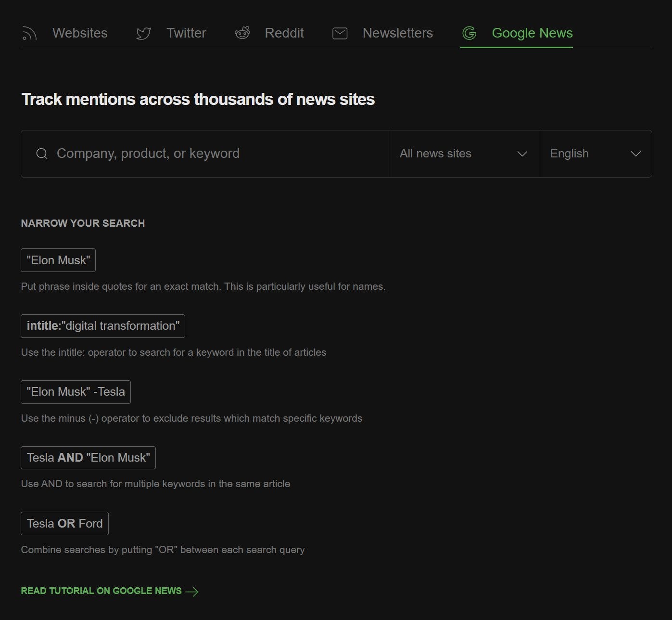672x620 pixels.
Task: Click the Narrow Your Search heading
Action: [83, 223]
